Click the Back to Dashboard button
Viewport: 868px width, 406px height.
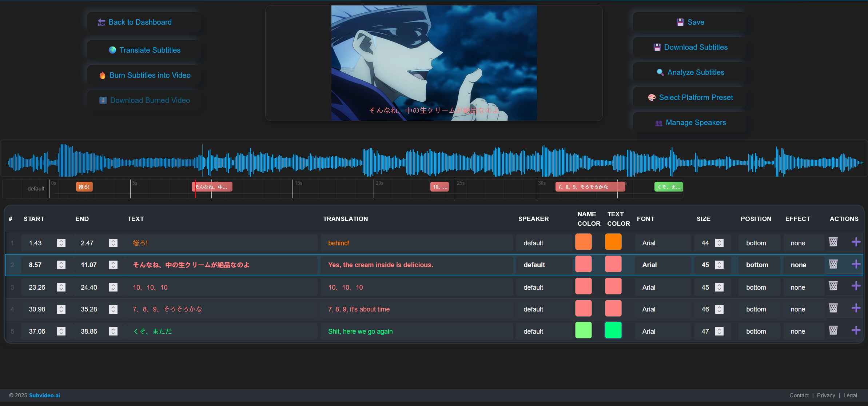click(144, 22)
